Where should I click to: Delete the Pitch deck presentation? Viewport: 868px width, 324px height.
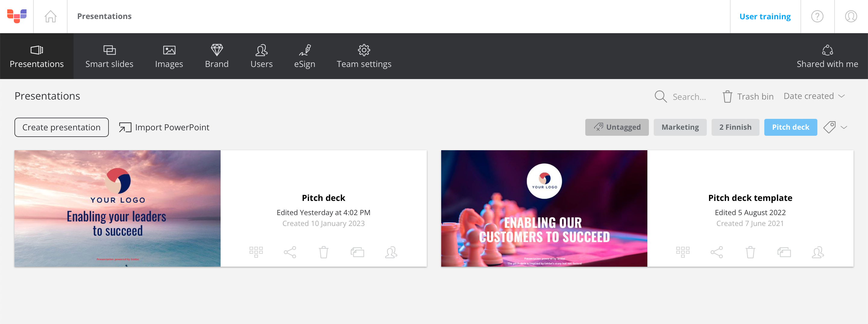pos(324,252)
